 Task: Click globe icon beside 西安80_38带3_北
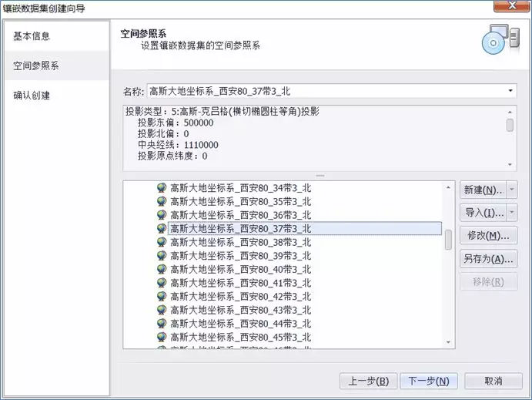point(162,242)
